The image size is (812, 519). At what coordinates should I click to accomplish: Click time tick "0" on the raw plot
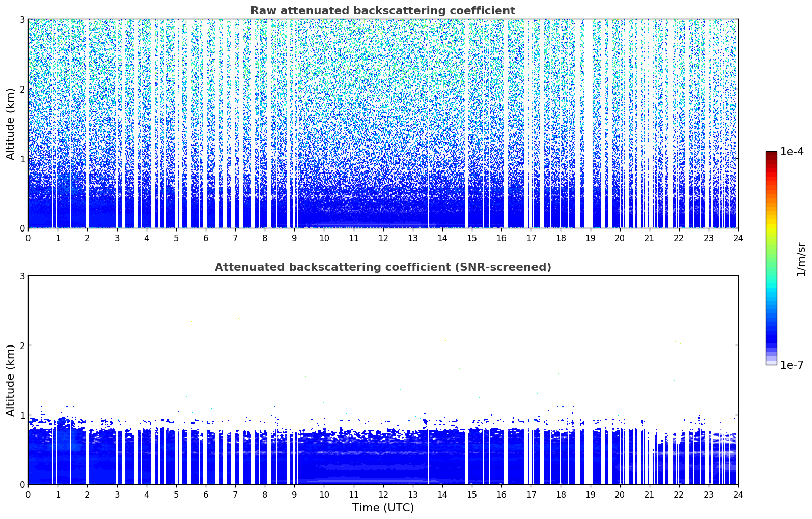pos(28,238)
